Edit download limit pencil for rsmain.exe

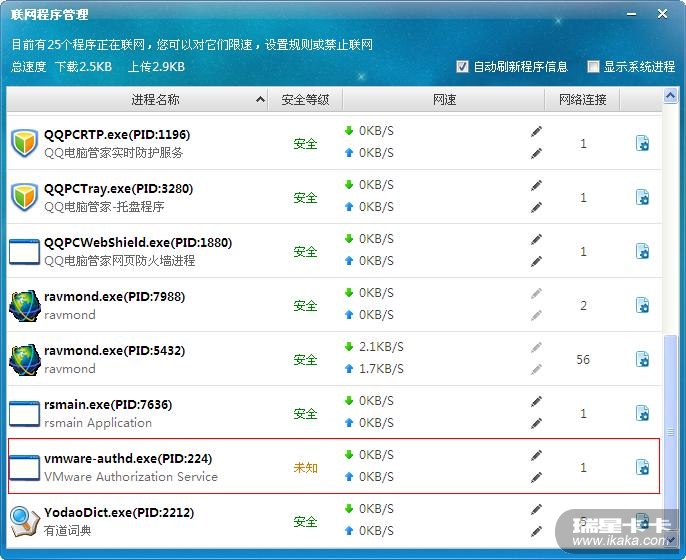click(536, 401)
